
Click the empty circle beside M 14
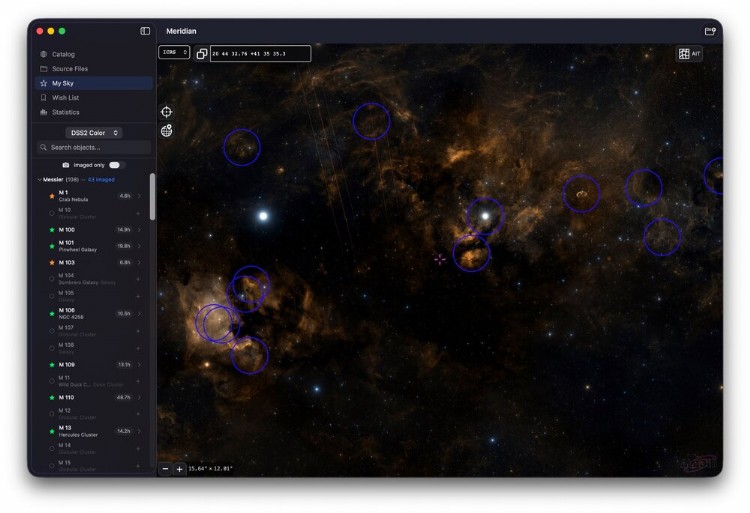tap(52, 449)
